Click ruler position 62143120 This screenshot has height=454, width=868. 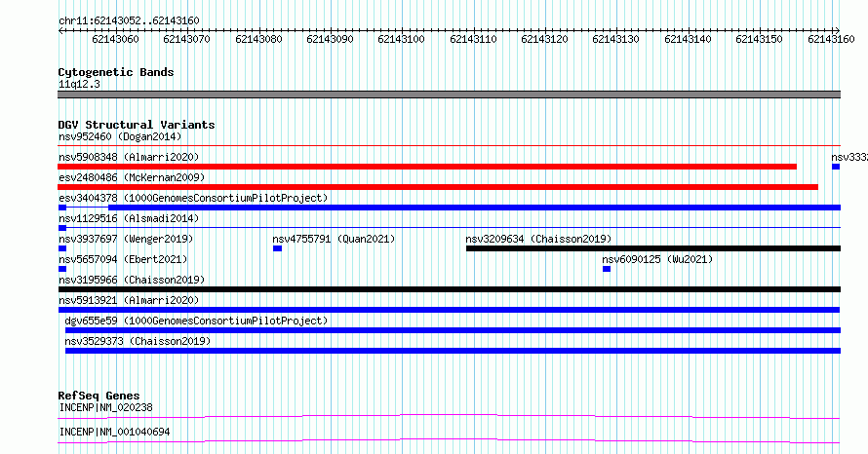[544, 39]
